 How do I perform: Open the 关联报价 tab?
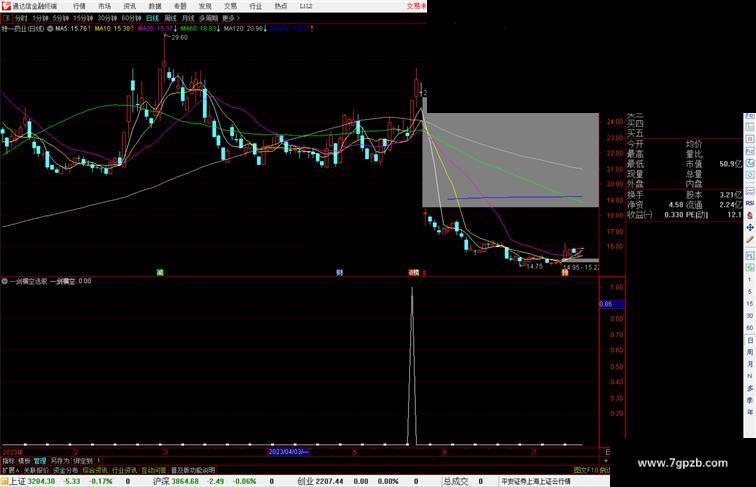click(36, 471)
